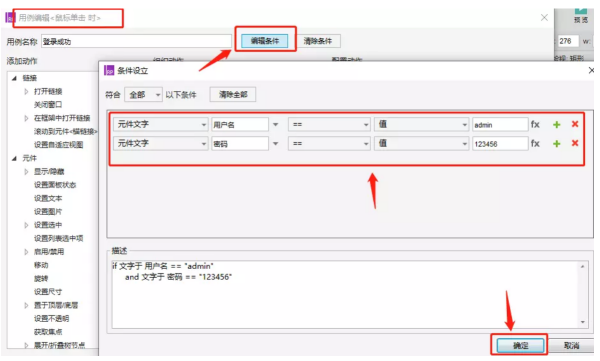
Task: Open the == operator dropdown in the 密码 row
Action: coord(329,144)
